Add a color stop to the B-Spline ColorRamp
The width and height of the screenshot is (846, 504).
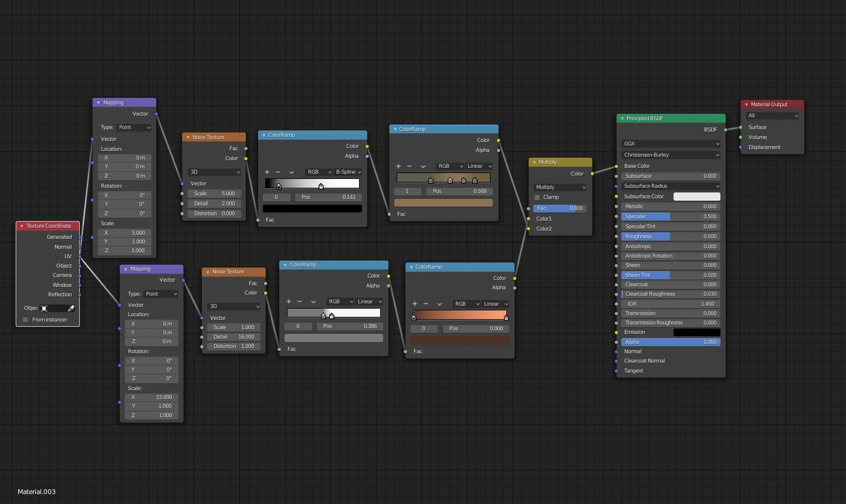pyautogui.click(x=267, y=172)
